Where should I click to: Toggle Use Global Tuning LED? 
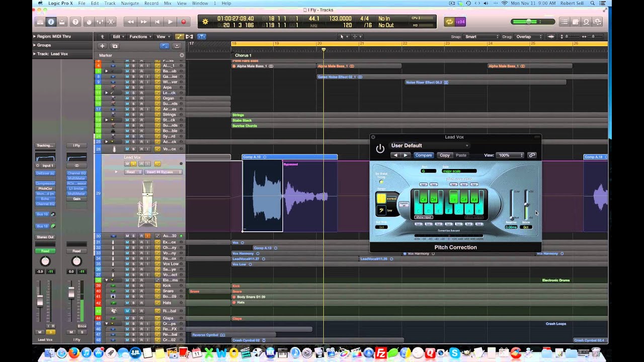pyautogui.click(x=381, y=182)
